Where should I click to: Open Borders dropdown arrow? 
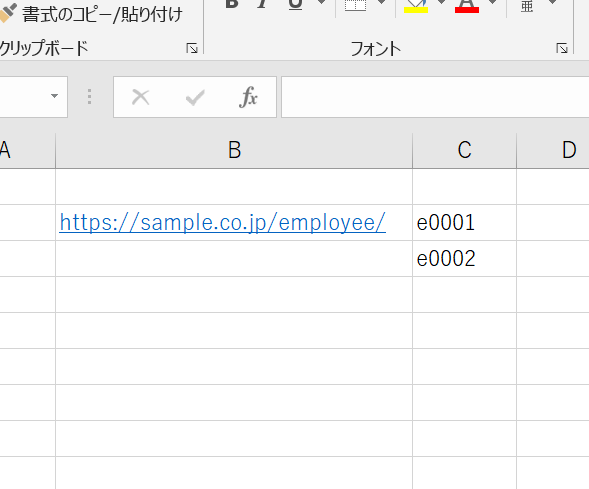[382, 3]
